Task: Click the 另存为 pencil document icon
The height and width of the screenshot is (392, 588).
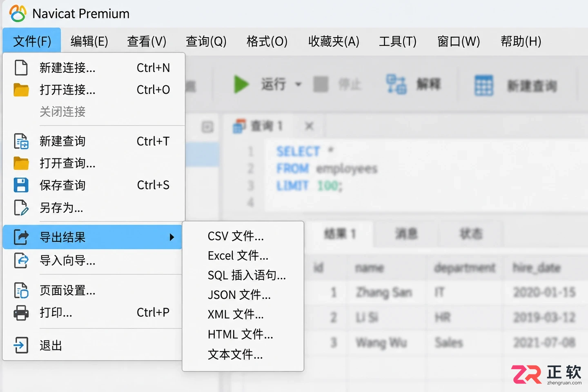Action: click(21, 207)
